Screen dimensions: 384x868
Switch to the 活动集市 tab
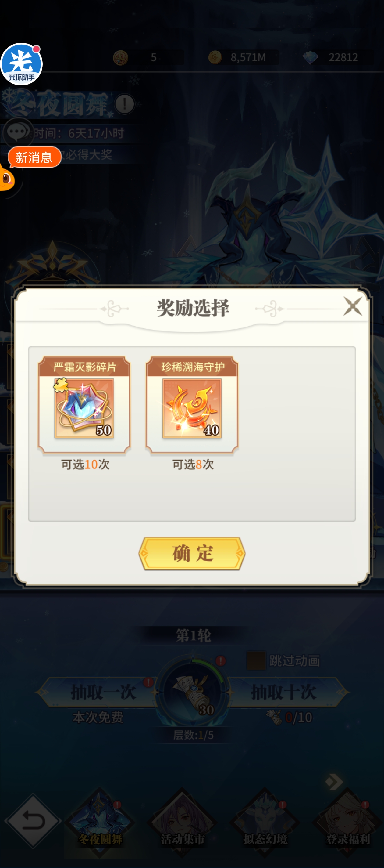pos(183,822)
